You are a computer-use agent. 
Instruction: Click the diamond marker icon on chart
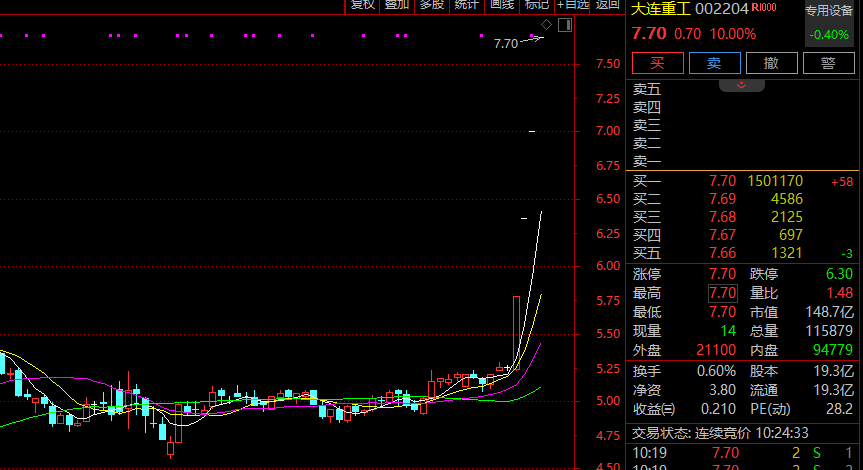[546, 25]
